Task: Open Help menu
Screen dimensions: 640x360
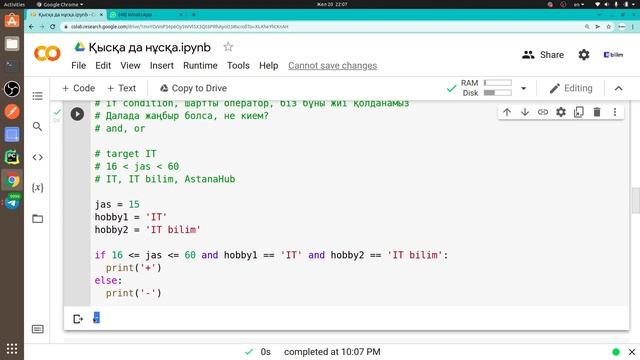Action: (269, 66)
